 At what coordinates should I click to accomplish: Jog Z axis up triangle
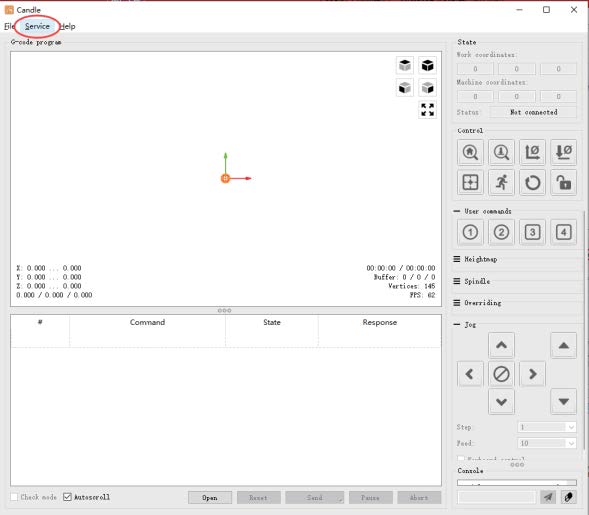[x=563, y=345]
